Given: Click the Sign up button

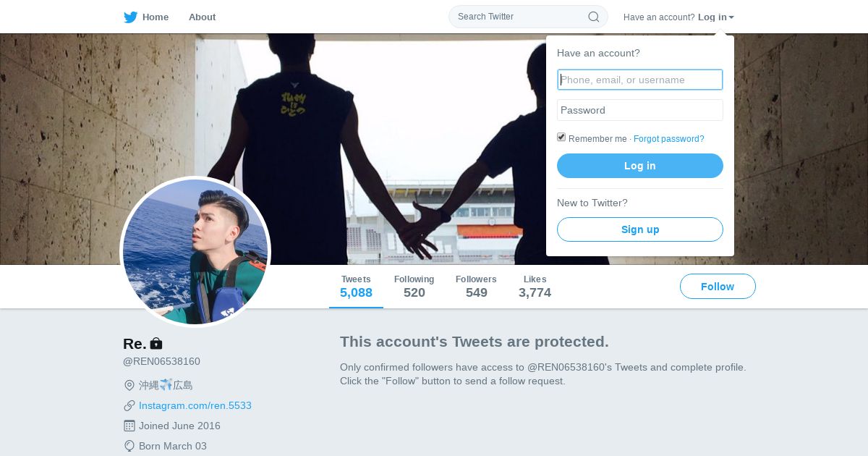Looking at the screenshot, I should tap(639, 229).
